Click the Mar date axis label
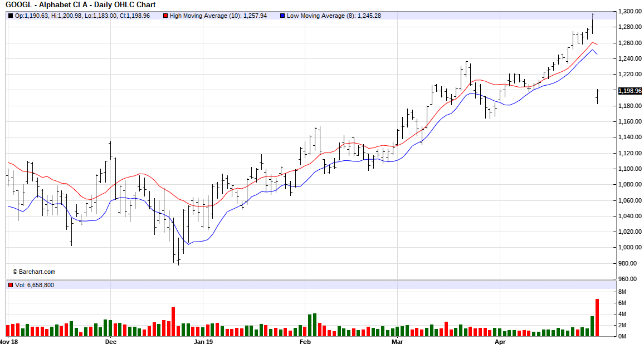The image size is (644, 359). pyautogui.click(x=397, y=342)
